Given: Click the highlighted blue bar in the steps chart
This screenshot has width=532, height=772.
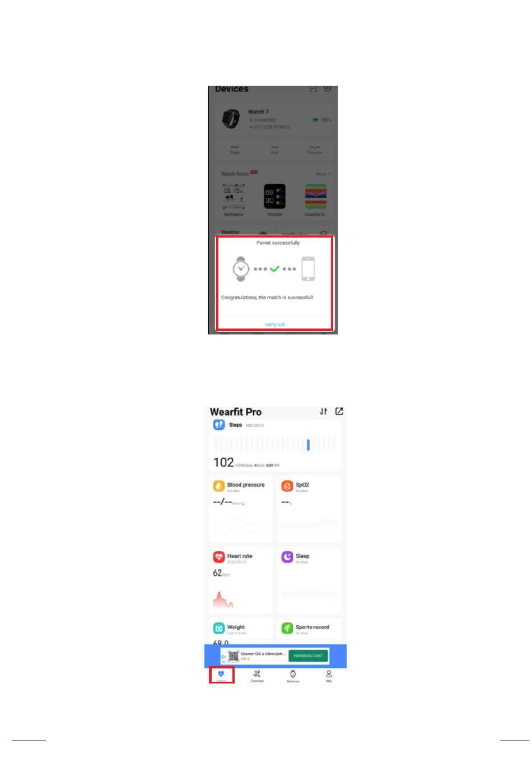Looking at the screenshot, I should [308, 445].
